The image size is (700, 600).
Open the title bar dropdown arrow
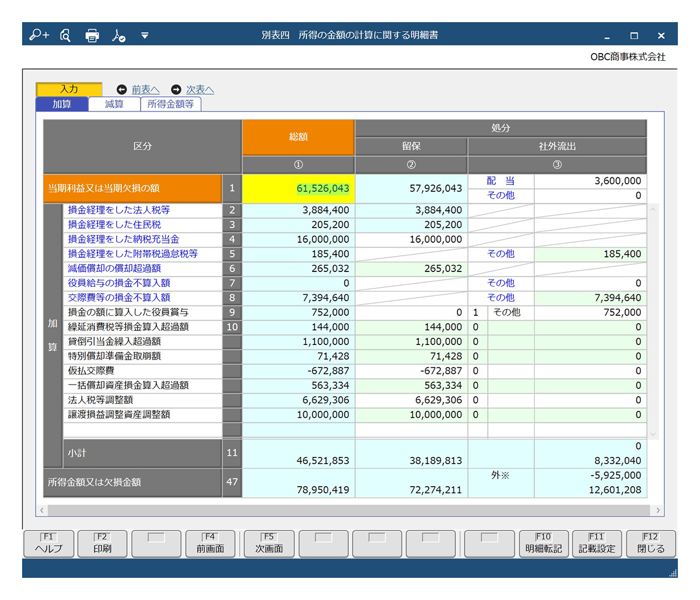[145, 36]
